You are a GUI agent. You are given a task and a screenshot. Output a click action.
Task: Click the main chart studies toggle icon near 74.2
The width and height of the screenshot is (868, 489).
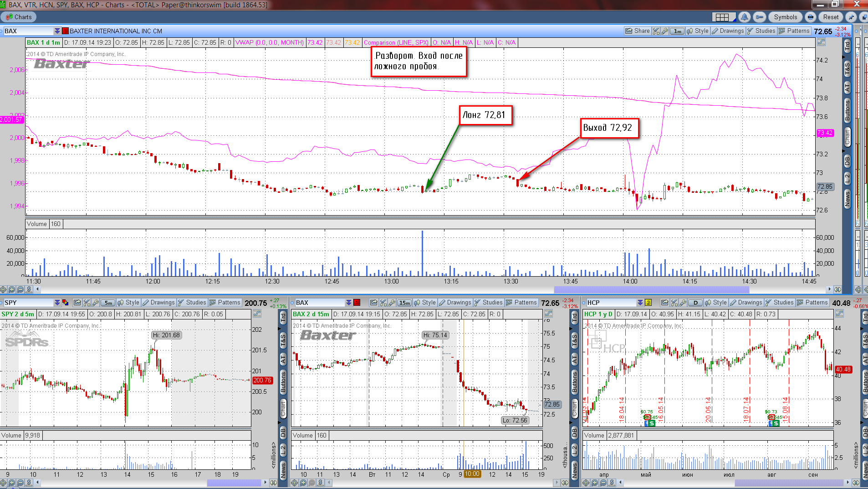pos(821,42)
